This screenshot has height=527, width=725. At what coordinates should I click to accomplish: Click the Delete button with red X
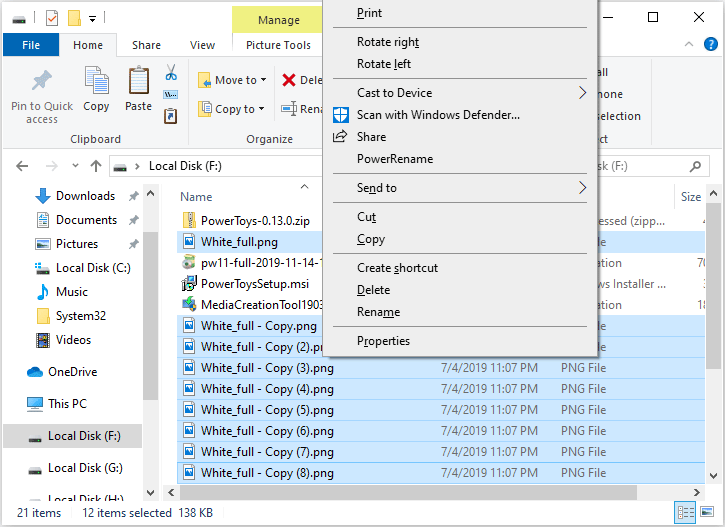click(x=301, y=80)
